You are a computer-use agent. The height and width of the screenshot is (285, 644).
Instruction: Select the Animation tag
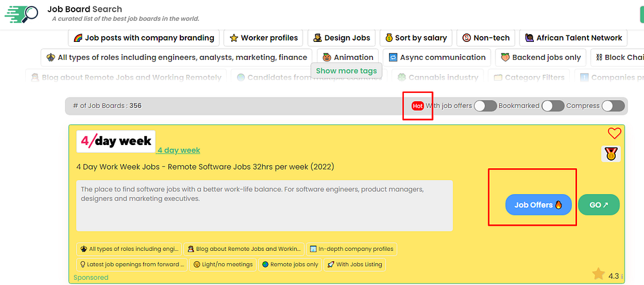[348, 57]
